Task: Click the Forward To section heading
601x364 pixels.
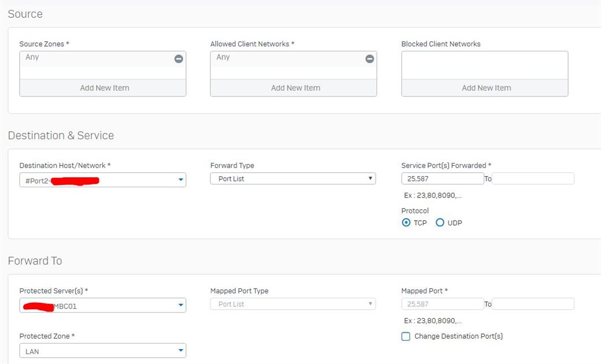Action: [35, 261]
